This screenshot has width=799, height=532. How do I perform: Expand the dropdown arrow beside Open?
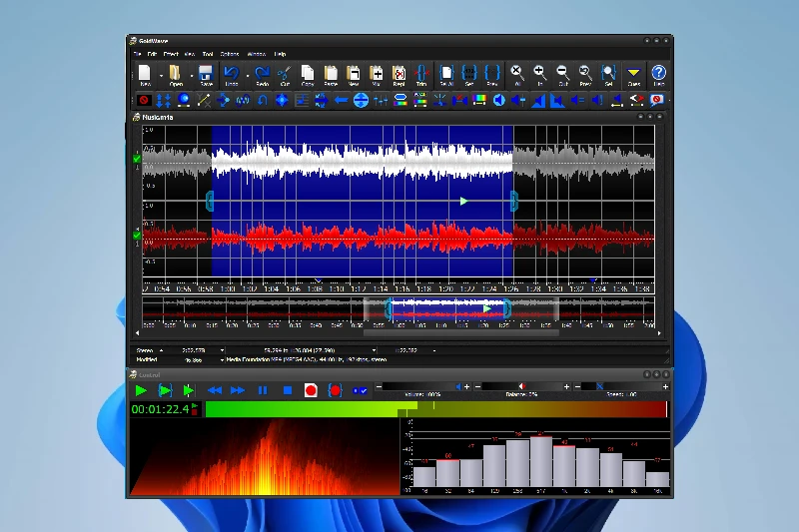coord(190,75)
